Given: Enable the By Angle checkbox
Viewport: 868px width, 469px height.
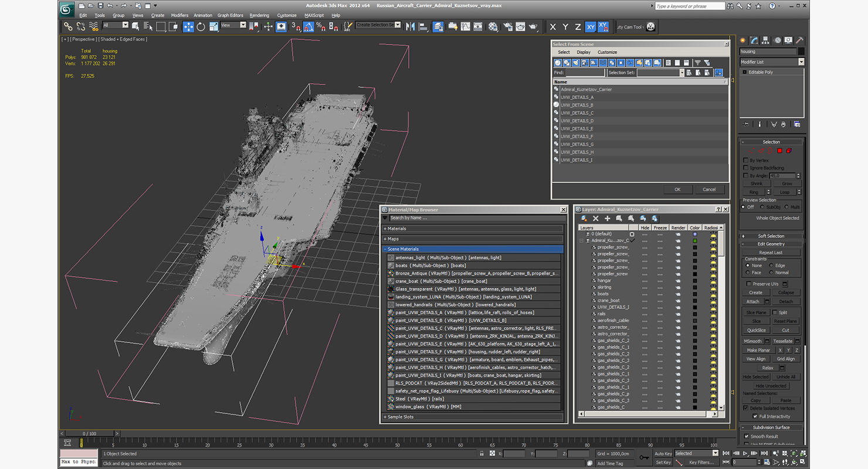Looking at the screenshot, I should 745,175.
